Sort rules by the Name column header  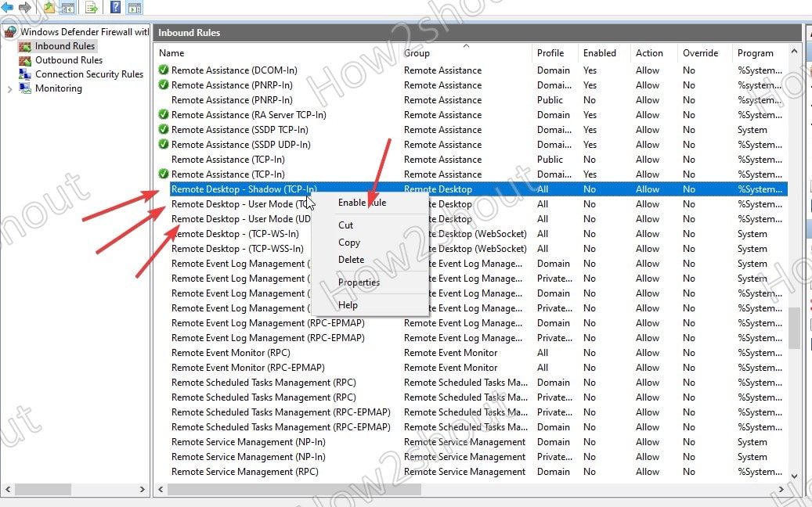point(171,52)
